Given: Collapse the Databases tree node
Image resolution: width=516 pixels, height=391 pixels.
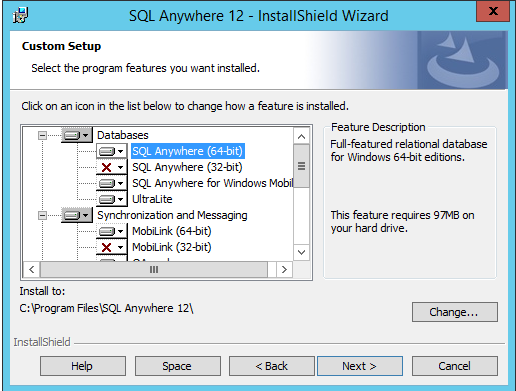Looking at the screenshot, I should pos(42,135).
